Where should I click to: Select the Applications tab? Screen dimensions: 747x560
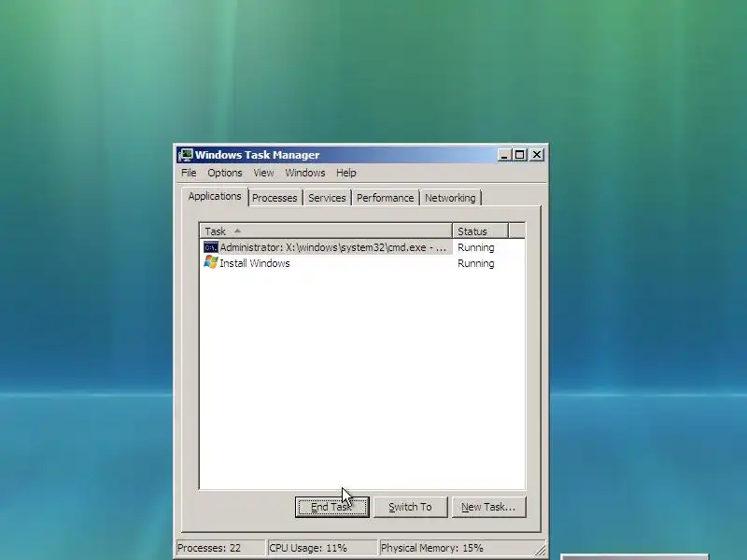tap(215, 196)
